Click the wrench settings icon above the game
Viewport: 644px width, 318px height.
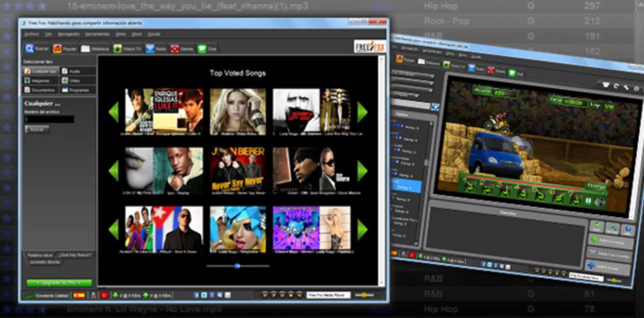pos(627,87)
